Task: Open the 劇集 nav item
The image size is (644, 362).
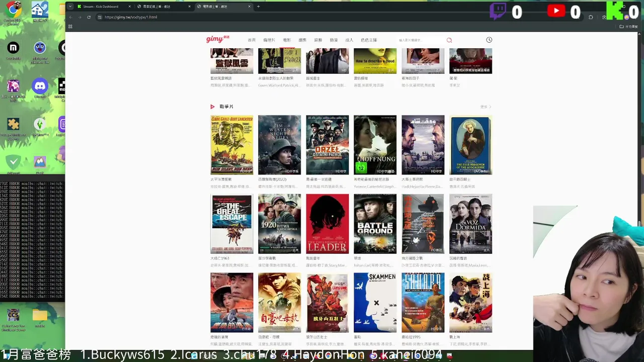Action: 302,40
